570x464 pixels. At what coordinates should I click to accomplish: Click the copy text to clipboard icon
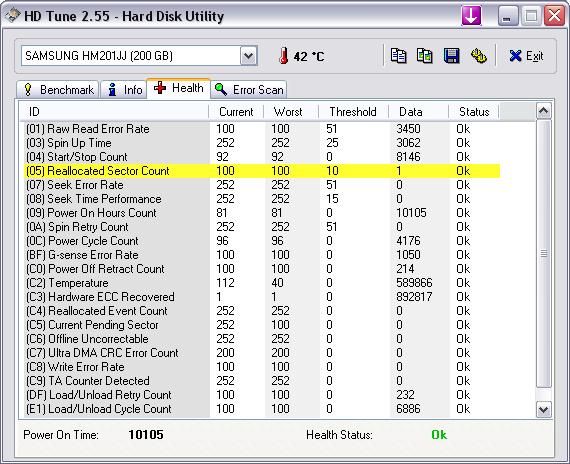398,56
